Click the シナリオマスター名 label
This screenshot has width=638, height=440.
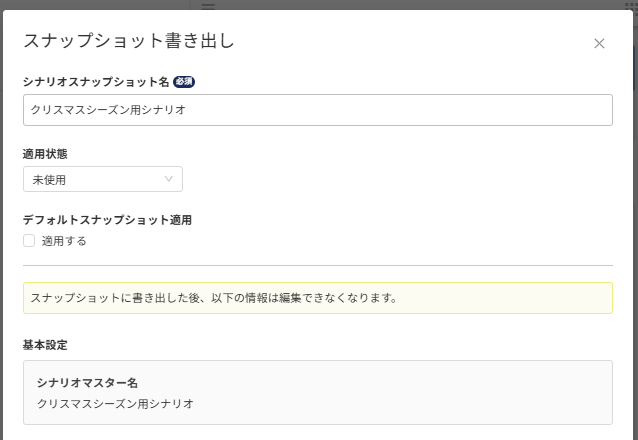coord(87,382)
